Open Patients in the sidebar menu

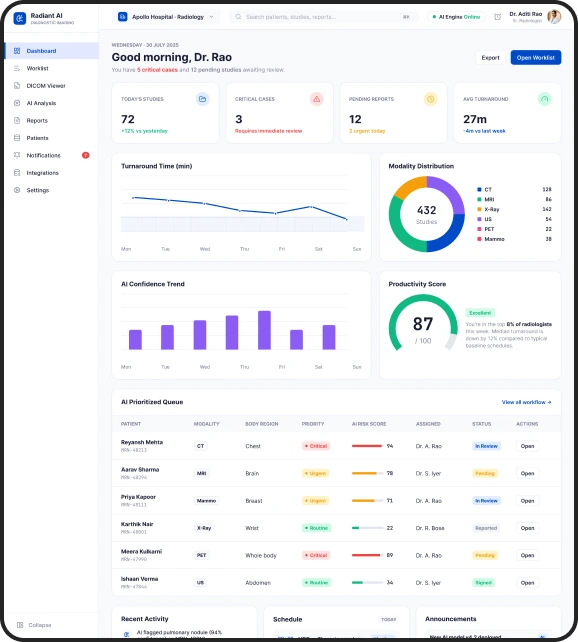click(51, 138)
